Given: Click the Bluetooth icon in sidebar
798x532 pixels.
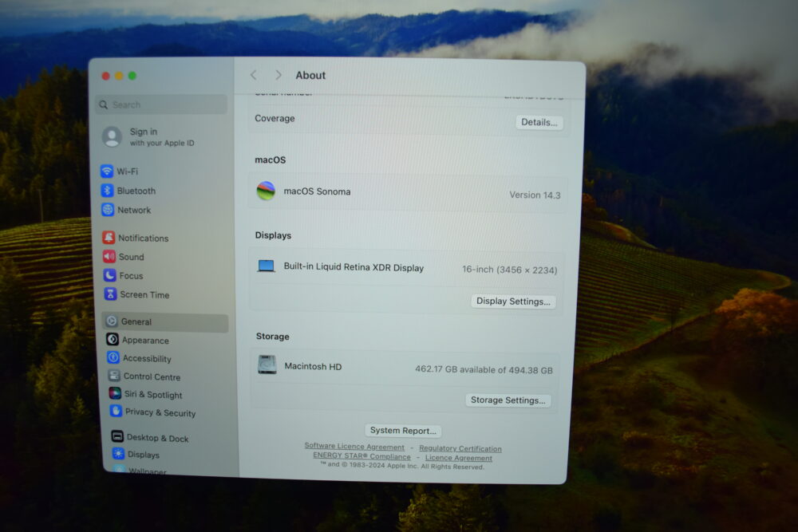Looking at the screenshot, I should 107,190.
